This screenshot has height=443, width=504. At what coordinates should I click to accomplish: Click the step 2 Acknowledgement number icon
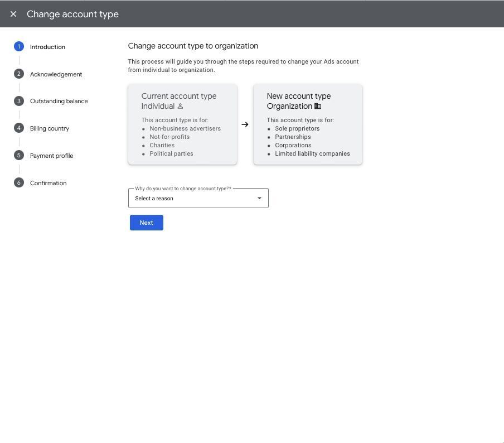[x=19, y=74]
